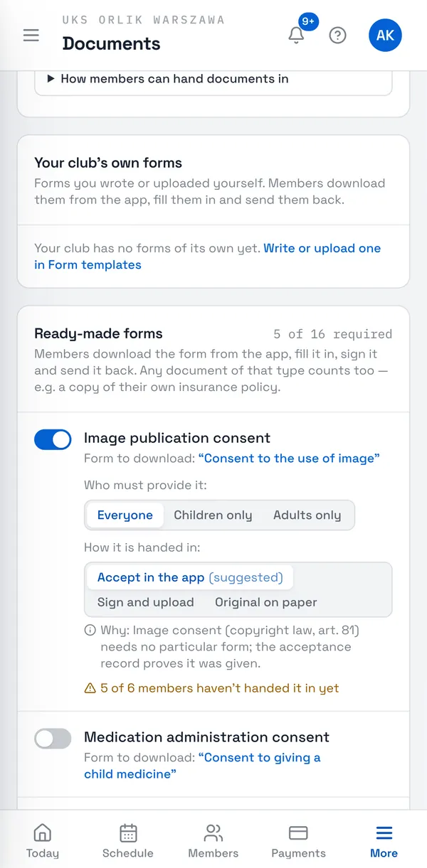Choose Sign and upload hand-in method
This screenshot has height=868, width=427.
pos(146,602)
